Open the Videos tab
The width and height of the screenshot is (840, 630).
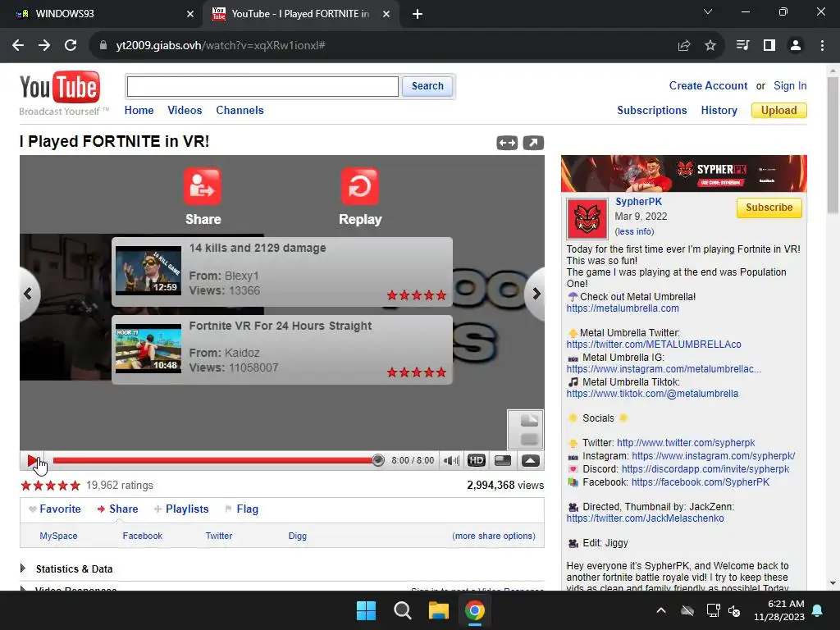(x=185, y=111)
